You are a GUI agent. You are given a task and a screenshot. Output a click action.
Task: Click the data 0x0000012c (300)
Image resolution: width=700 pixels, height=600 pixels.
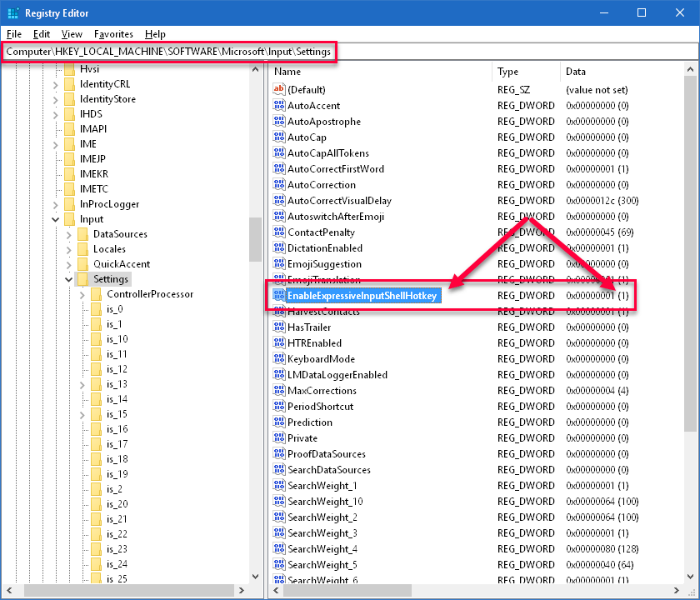(x=602, y=201)
